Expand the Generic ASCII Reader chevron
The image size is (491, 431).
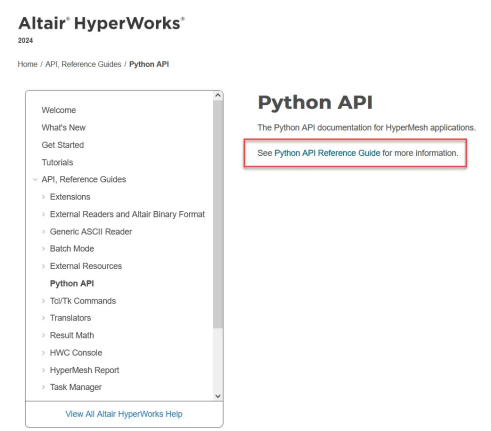pos(43,232)
